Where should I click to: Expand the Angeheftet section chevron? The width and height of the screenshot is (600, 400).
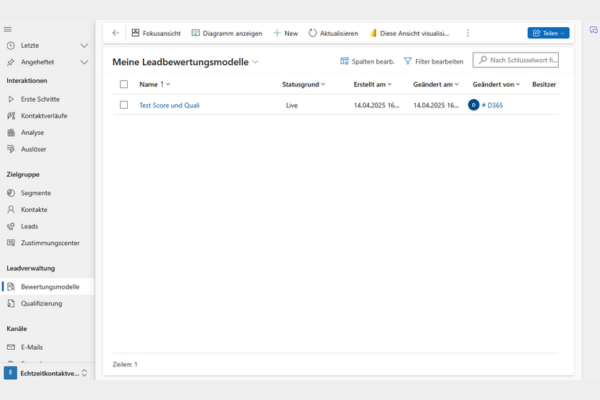tap(84, 62)
